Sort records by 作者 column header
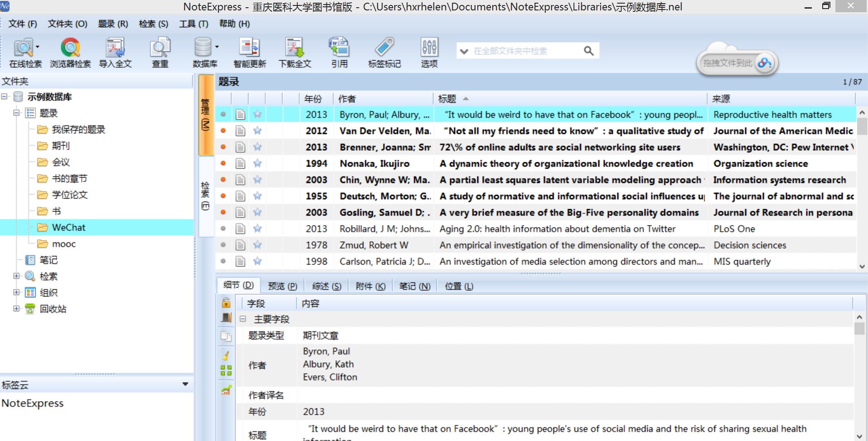The height and width of the screenshot is (441, 868). coord(383,99)
